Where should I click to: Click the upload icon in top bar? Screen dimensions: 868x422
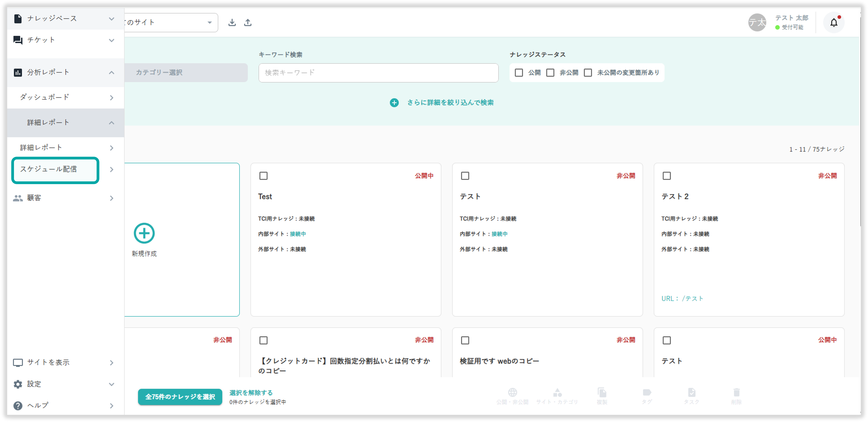[x=248, y=23]
